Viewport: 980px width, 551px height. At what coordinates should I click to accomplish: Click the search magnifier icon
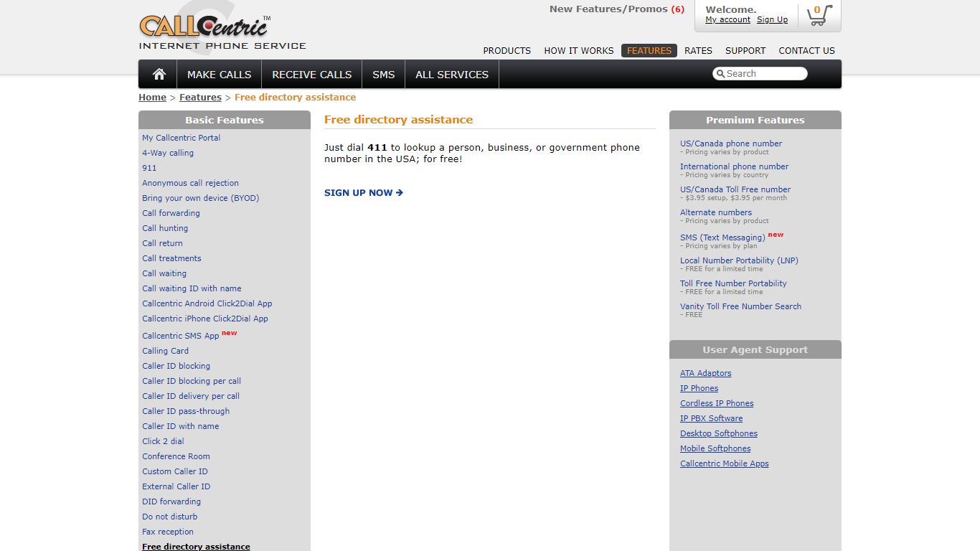pos(720,74)
